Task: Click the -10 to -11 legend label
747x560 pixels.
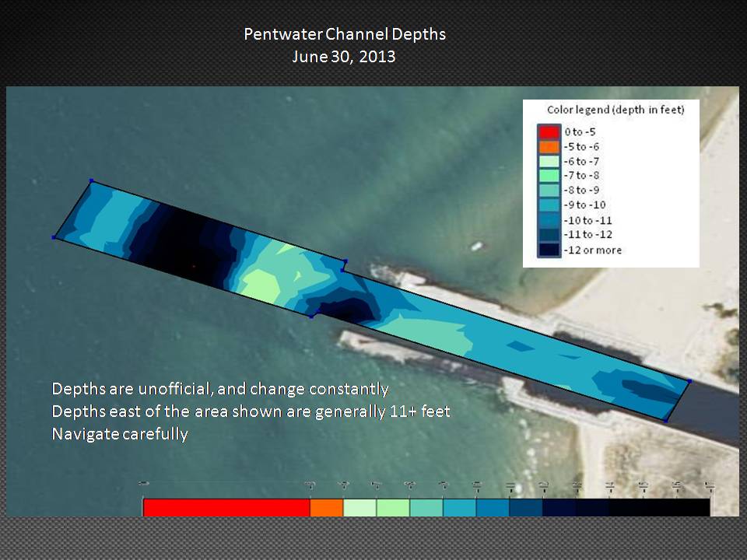Action: 590,220
